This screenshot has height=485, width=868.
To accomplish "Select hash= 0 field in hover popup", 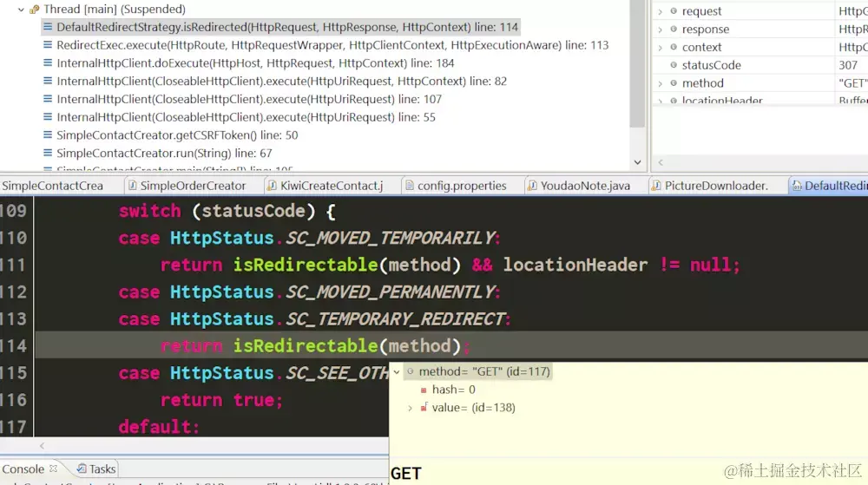I will 453,390.
